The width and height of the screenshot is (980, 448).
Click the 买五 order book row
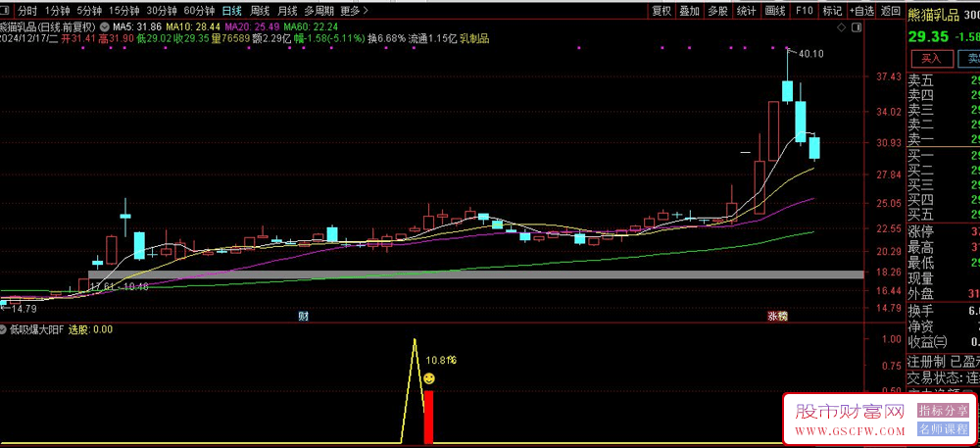pyautogui.click(x=944, y=215)
